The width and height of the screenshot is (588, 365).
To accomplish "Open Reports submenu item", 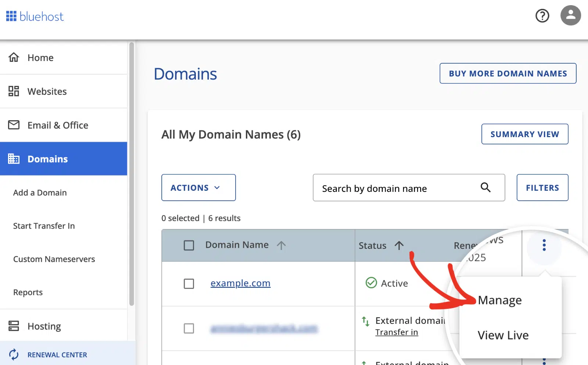I will click(x=28, y=292).
